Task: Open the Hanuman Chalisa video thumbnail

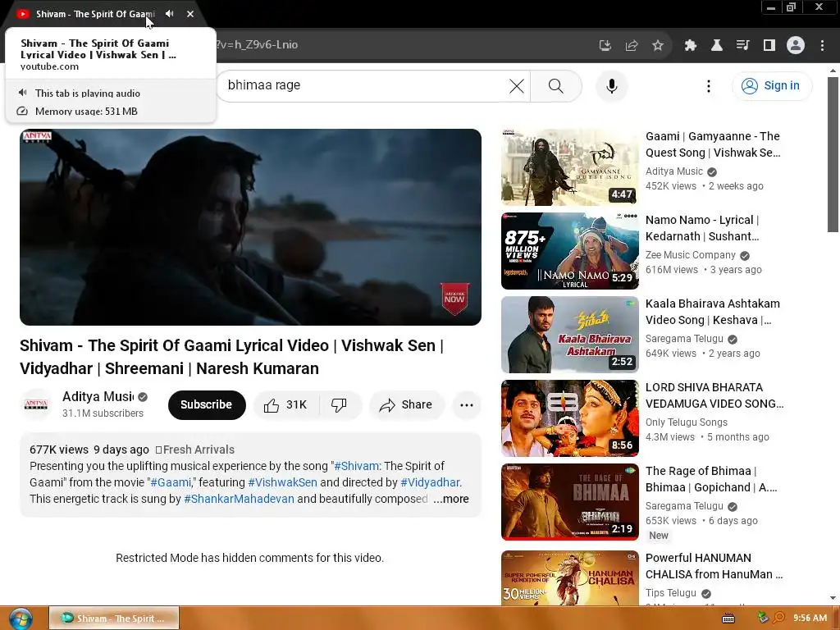Action: (x=570, y=578)
